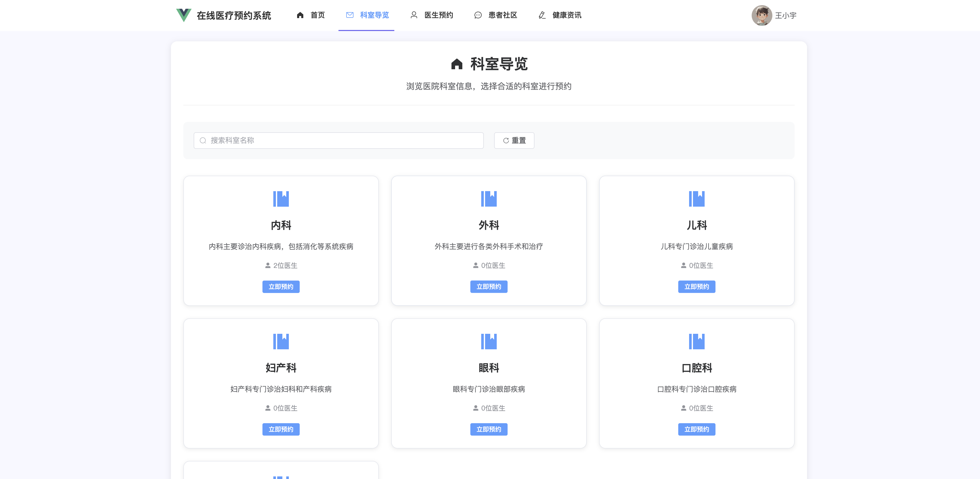
Task: Click 立即预约 button for 内科
Action: 281,287
